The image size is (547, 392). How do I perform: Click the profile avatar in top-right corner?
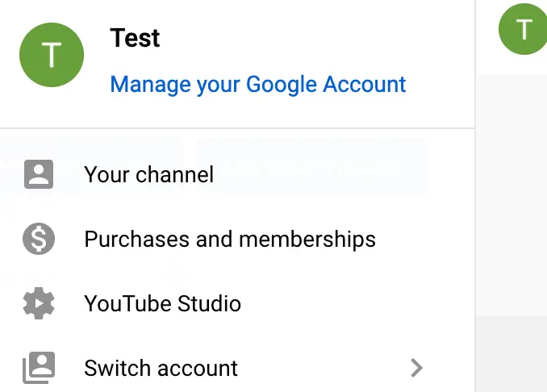pyautogui.click(x=523, y=30)
